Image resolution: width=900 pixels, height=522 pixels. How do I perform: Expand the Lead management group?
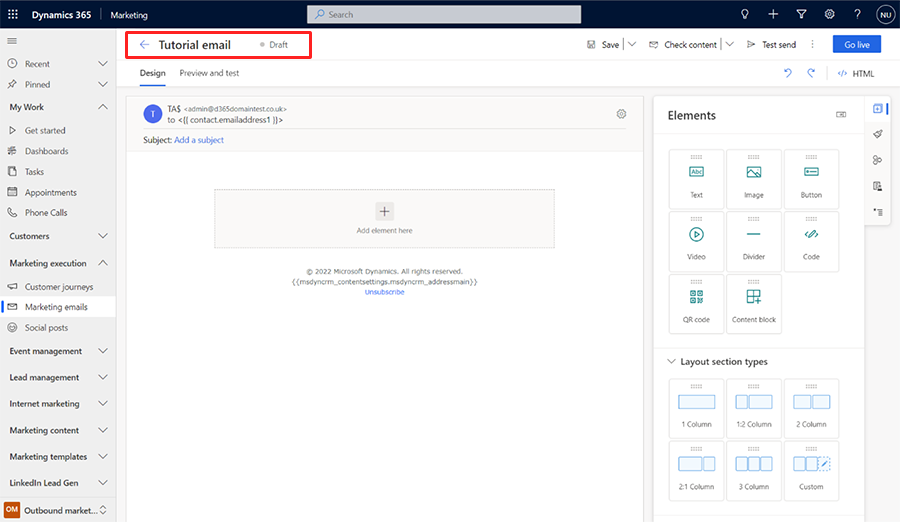103,377
